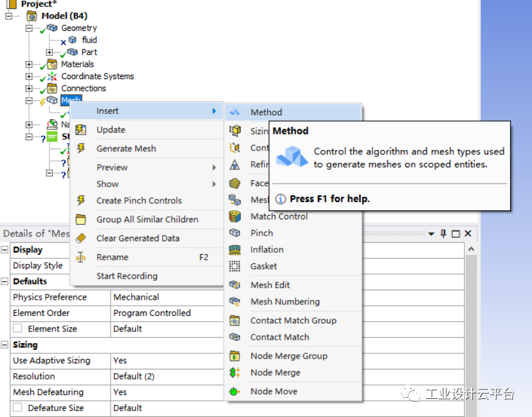Open the Details panel dropdown arrow

(431, 234)
